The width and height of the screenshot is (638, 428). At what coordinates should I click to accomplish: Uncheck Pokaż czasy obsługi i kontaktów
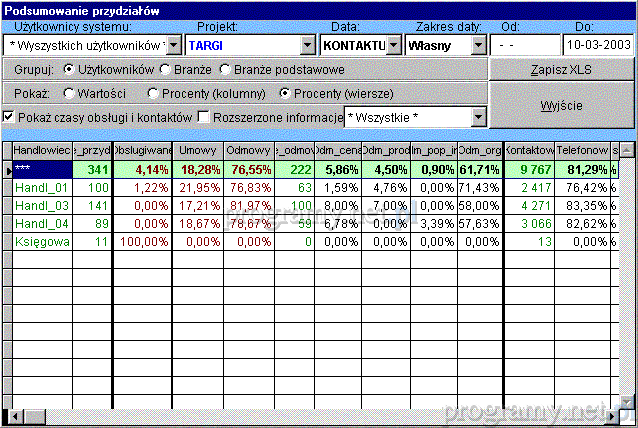coord(10,118)
